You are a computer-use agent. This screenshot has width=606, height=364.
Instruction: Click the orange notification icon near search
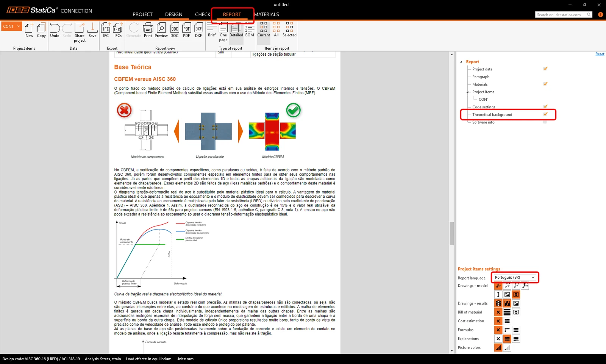point(600,14)
